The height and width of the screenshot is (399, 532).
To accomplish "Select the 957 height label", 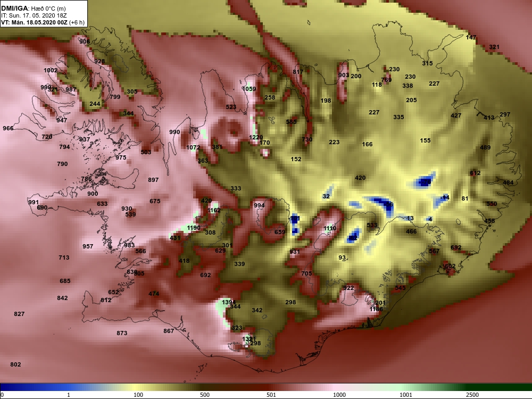I will click(x=88, y=246).
